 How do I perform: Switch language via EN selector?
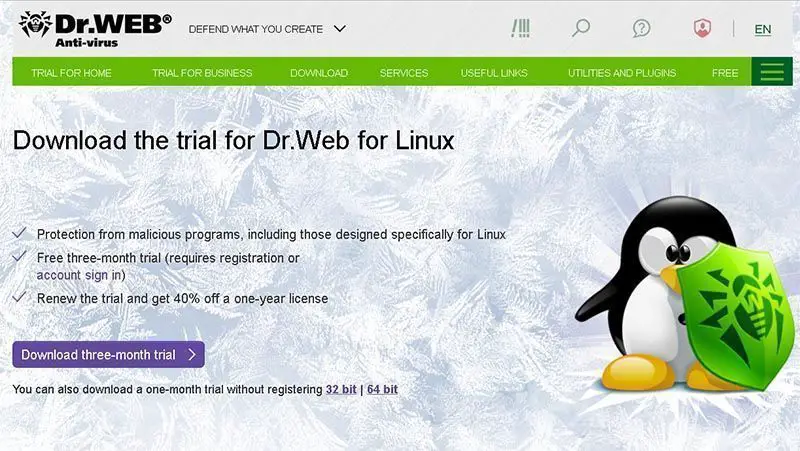click(763, 30)
